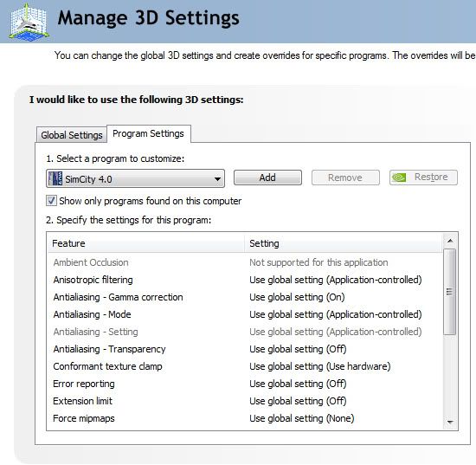Click the NVIDIA logo on Restore button
The image size is (476, 465).
pos(399,177)
